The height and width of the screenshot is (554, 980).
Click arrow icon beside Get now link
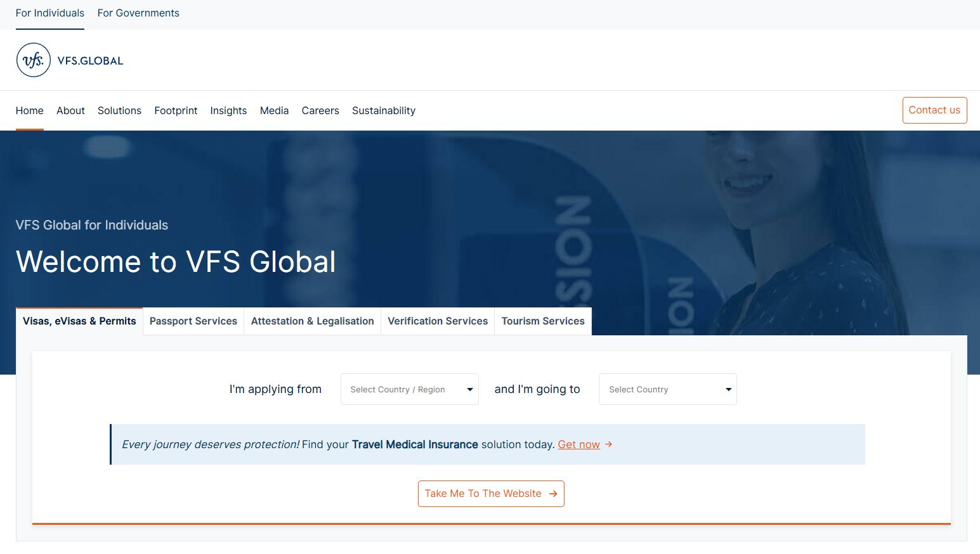pos(608,444)
